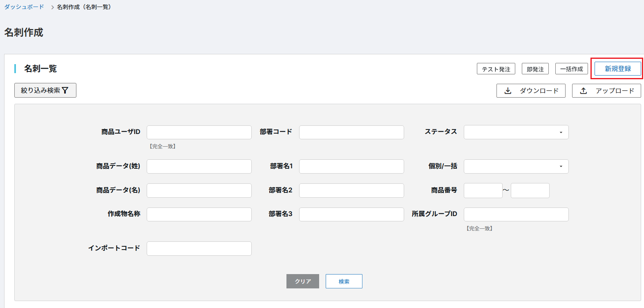Select the 商品データ(姓) input box

pyautogui.click(x=199, y=166)
